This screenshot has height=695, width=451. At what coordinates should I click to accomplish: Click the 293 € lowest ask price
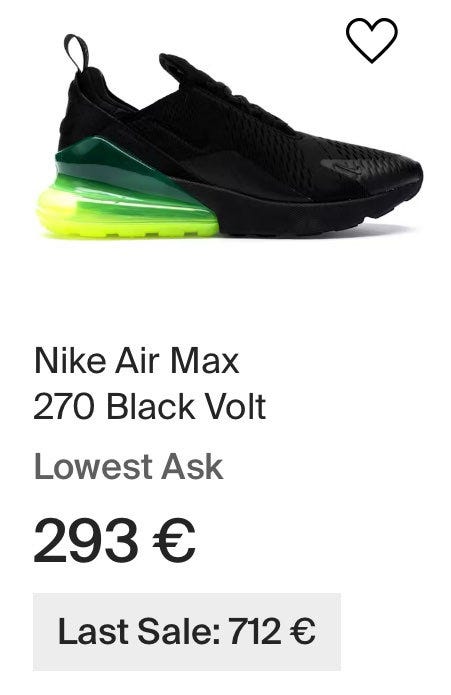114,540
